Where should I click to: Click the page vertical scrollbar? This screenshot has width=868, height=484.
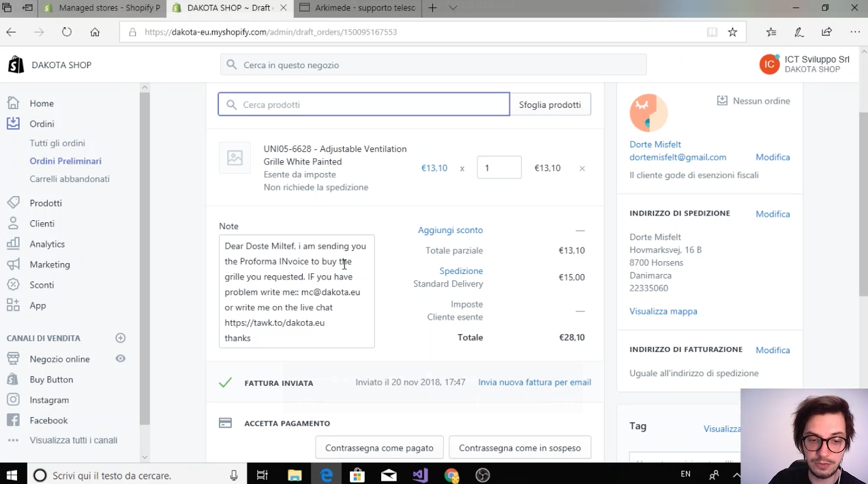click(x=863, y=204)
